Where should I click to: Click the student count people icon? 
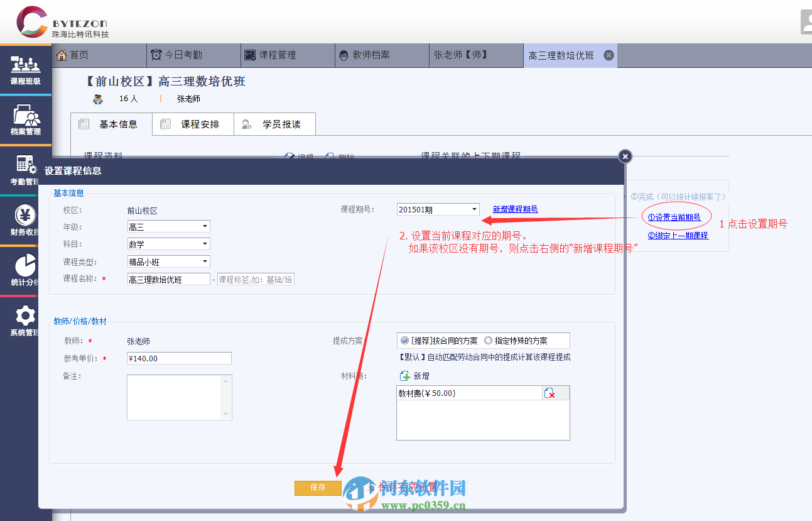98,99
